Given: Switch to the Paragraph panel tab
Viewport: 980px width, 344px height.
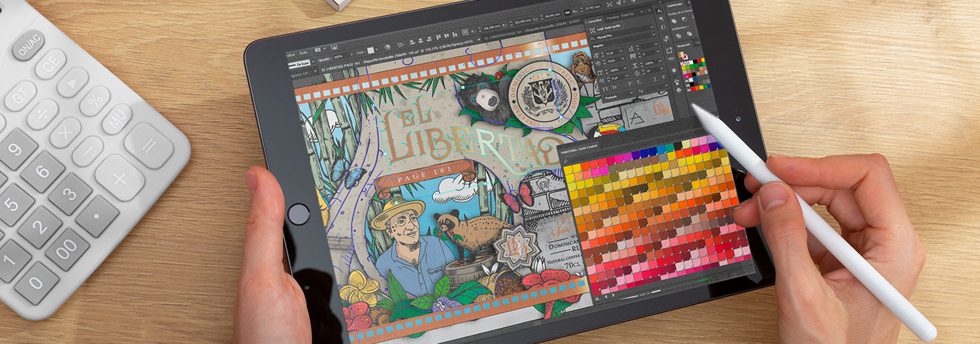Looking at the screenshot, I should [612, 18].
